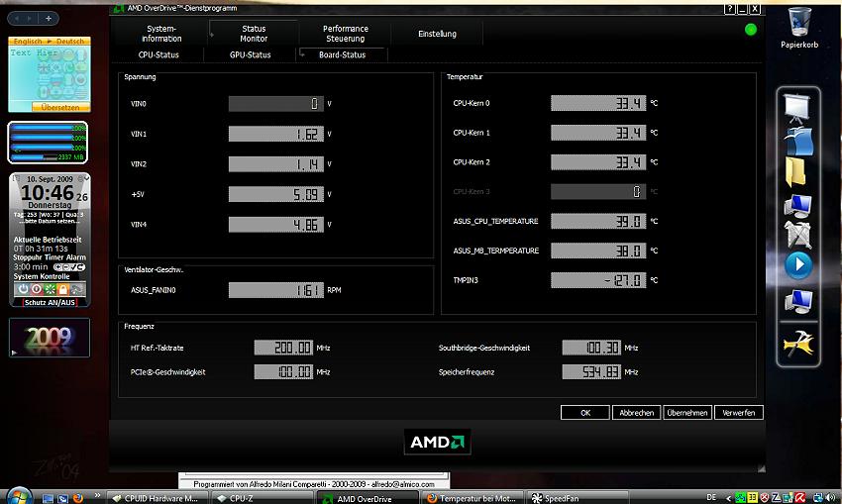Open the CPU-Status sub-tab

coord(158,54)
